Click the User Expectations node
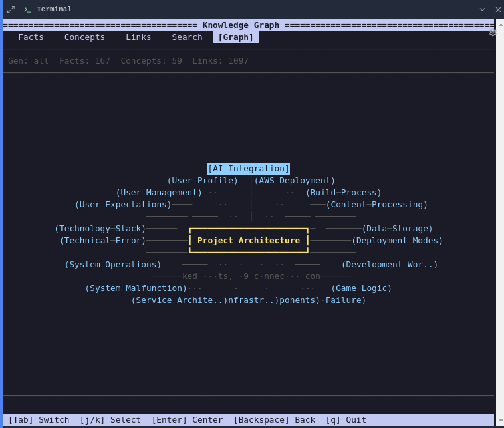The image size is (504, 428). click(x=123, y=205)
